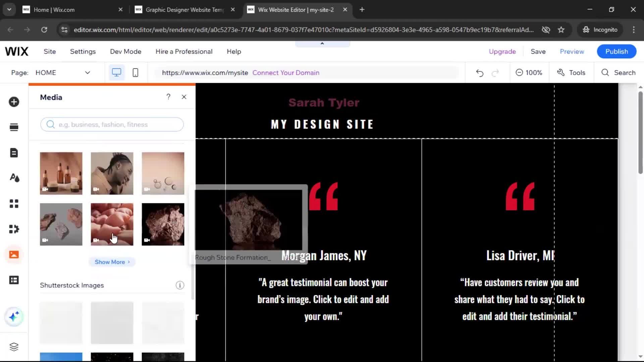Click Show More under media videos
The image size is (644, 362).
coord(112,262)
